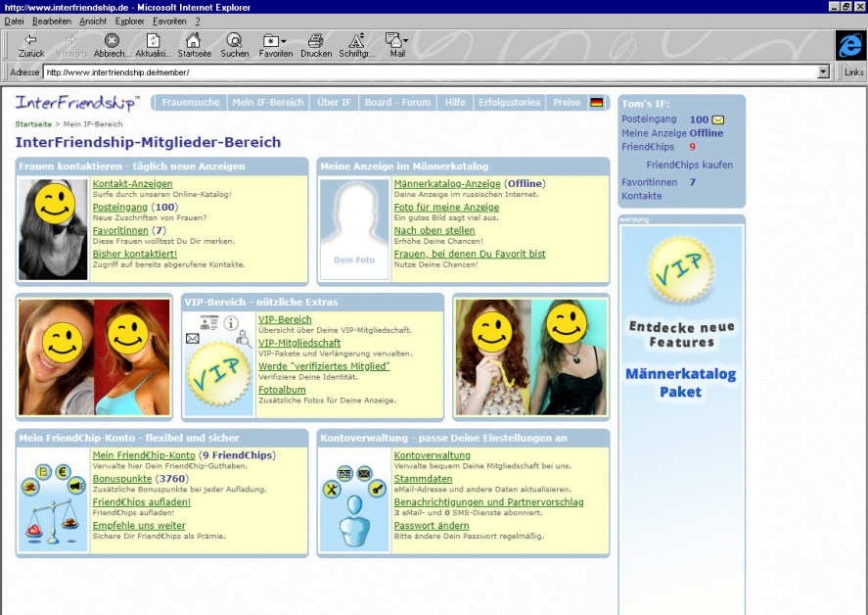Image resolution: width=868 pixels, height=615 pixels.
Task: Open the 'Bisher kontaktiert!' link
Action: pos(134,254)
